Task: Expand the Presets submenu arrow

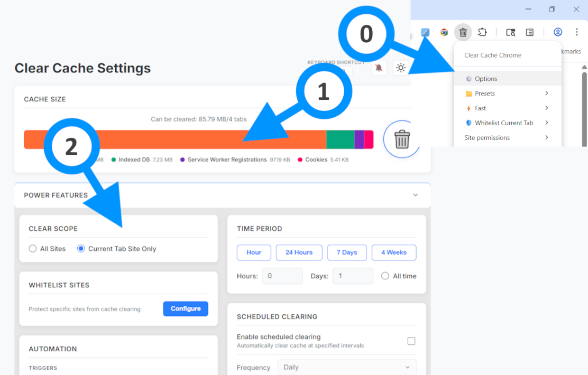Action: tap(547, 93)
